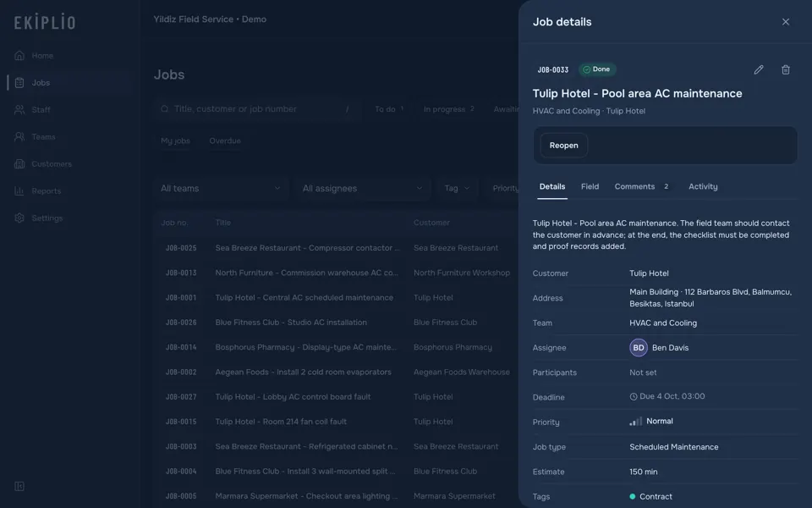Image resolution: width=812 pixels, height=508 pixels.
Task: Click the Reports chart icon
Action: 19,190
